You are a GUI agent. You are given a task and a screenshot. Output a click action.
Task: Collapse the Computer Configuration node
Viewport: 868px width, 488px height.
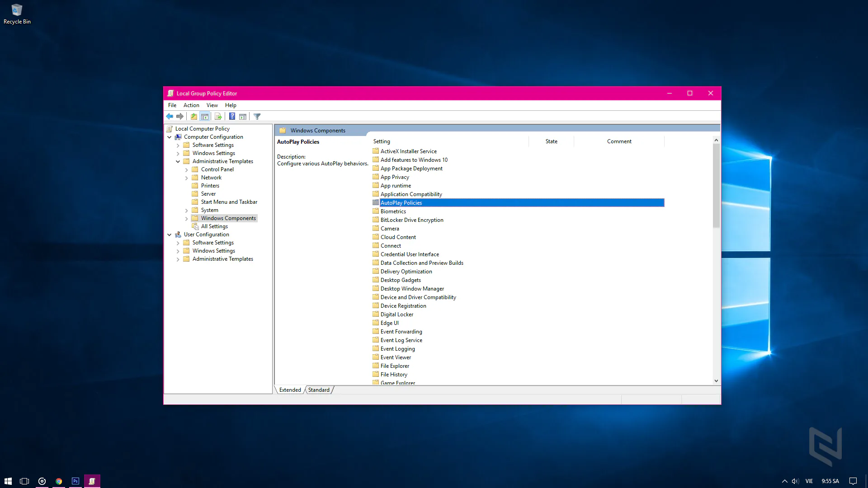coord(170,137)
